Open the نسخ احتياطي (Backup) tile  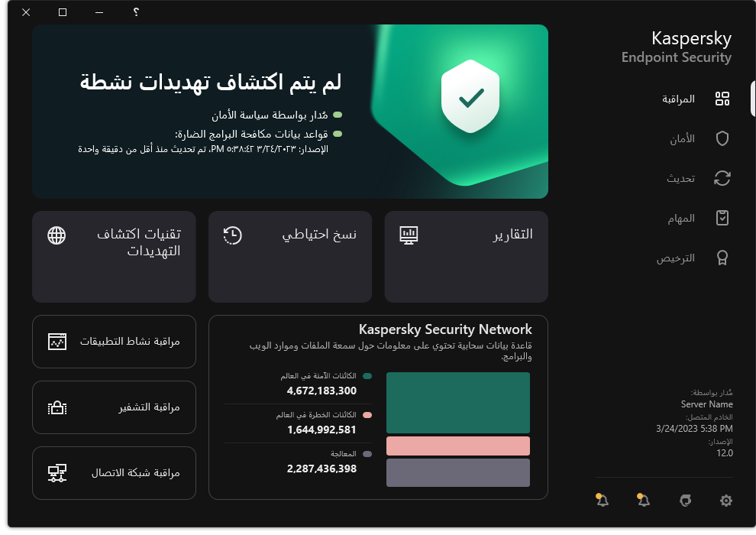click(289, 257)
